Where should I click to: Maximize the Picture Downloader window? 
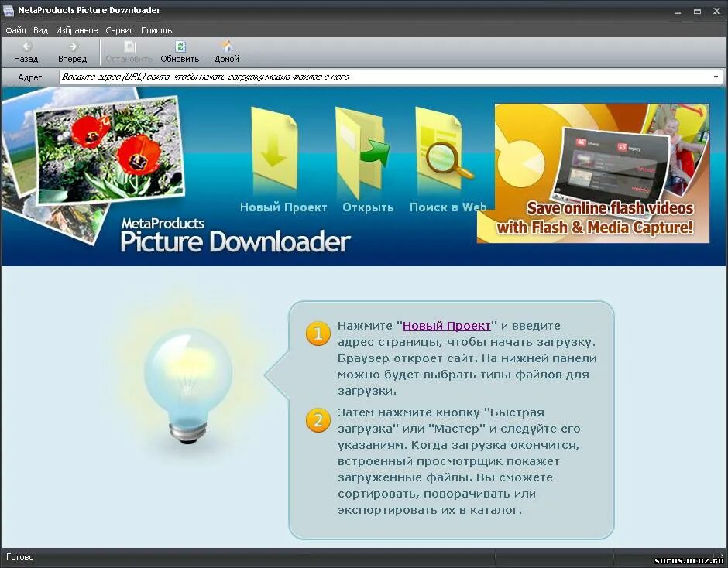click(x=697, y=11)
